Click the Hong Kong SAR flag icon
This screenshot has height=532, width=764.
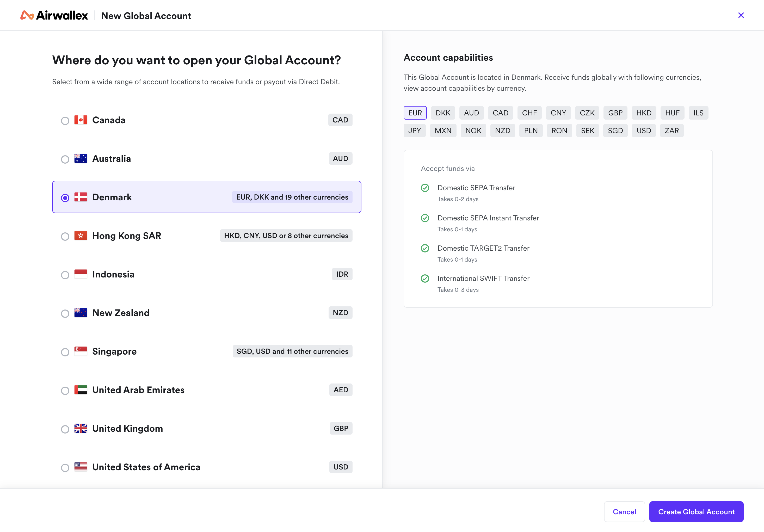click(81, 236)
